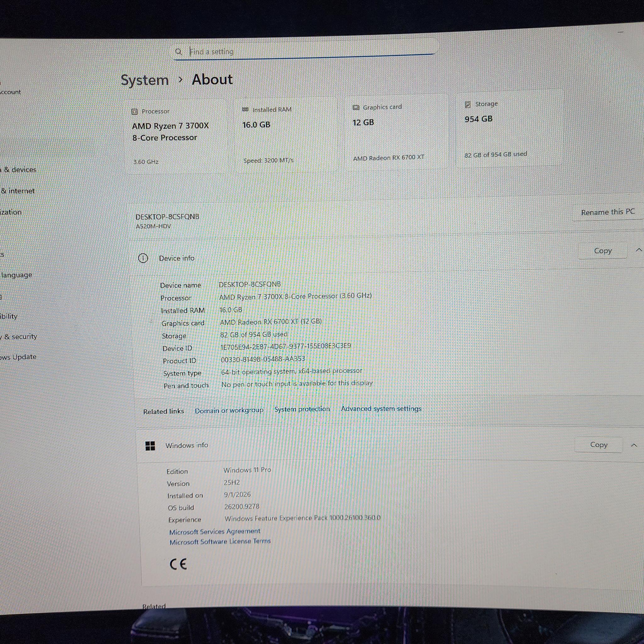Click OS build value 26200.9278
The image size is (644, 644).
click(x=242, y=507)
